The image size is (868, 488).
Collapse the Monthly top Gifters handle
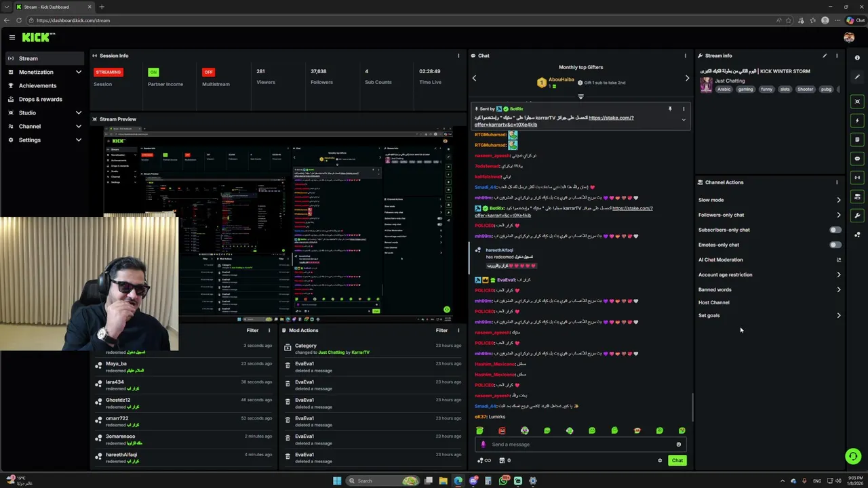(x=580, y=97)
